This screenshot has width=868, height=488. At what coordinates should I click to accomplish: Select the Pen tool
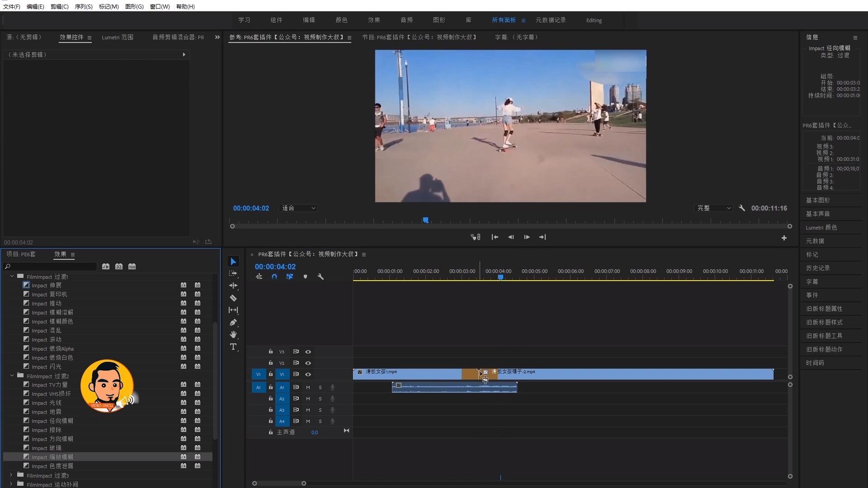pyautogui.click(x=233, y=322)
